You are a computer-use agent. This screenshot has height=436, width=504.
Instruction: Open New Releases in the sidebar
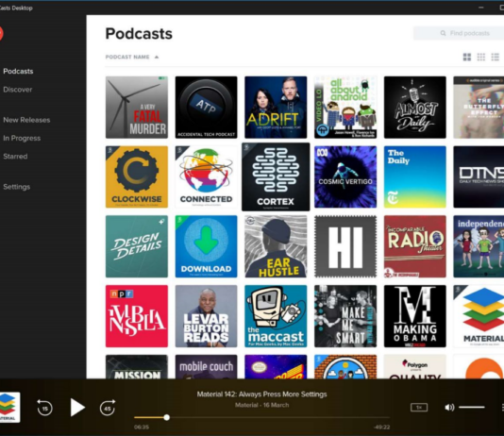pos(26,120)
